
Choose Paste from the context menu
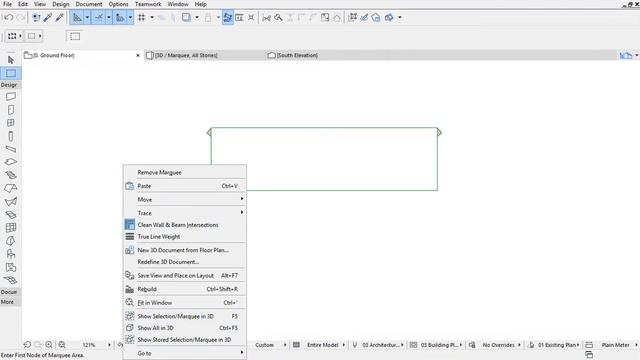click(x=185, y=186)
